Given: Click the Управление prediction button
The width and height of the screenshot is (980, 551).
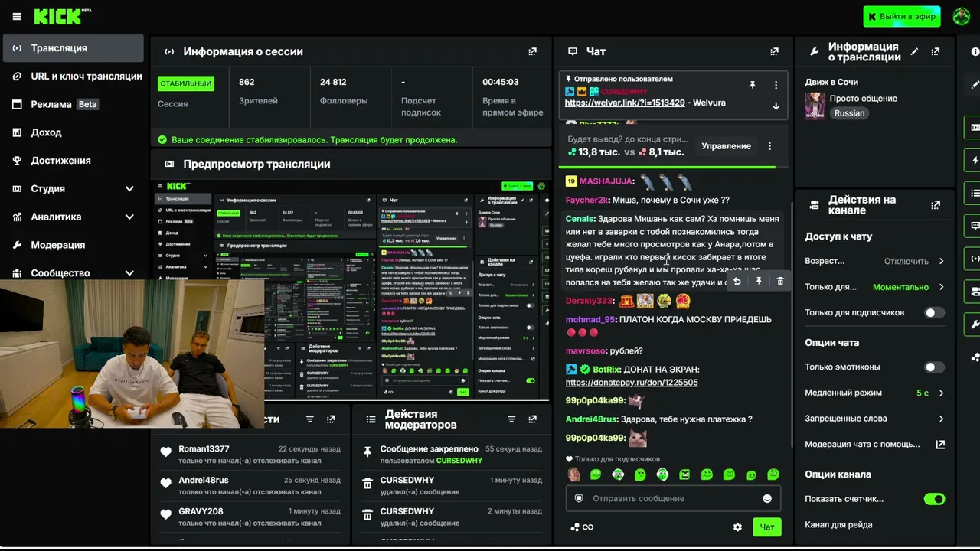Looking at the screenshot, I should tap(726, 146).
